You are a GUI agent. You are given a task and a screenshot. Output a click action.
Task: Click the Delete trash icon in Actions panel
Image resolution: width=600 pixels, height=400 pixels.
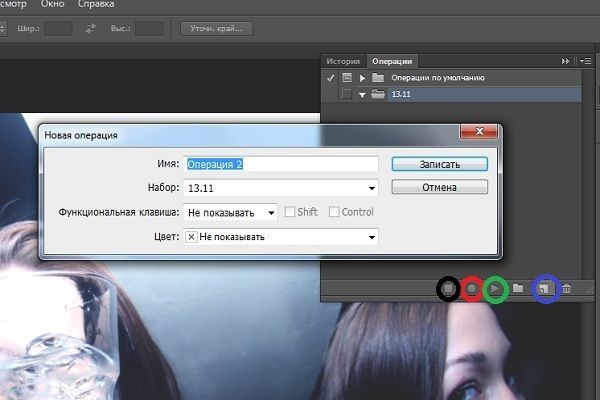point(567,289)
